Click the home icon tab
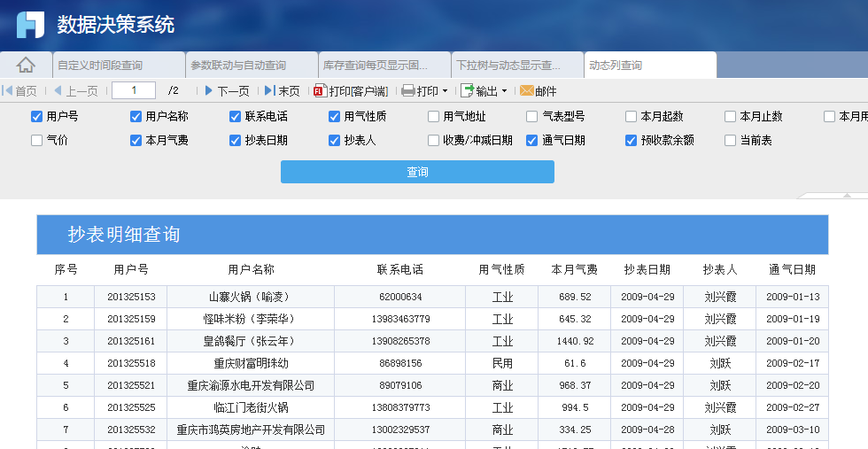This screenshot has height=449, width=868. pyautogui.click(x=26, y=66)
